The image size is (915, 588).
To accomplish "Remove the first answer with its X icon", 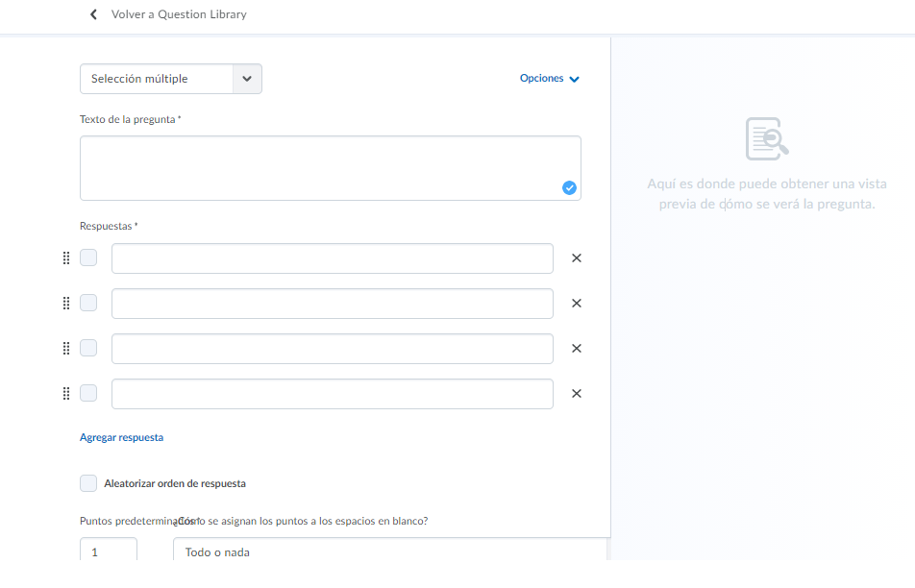I will coord(577,258).
